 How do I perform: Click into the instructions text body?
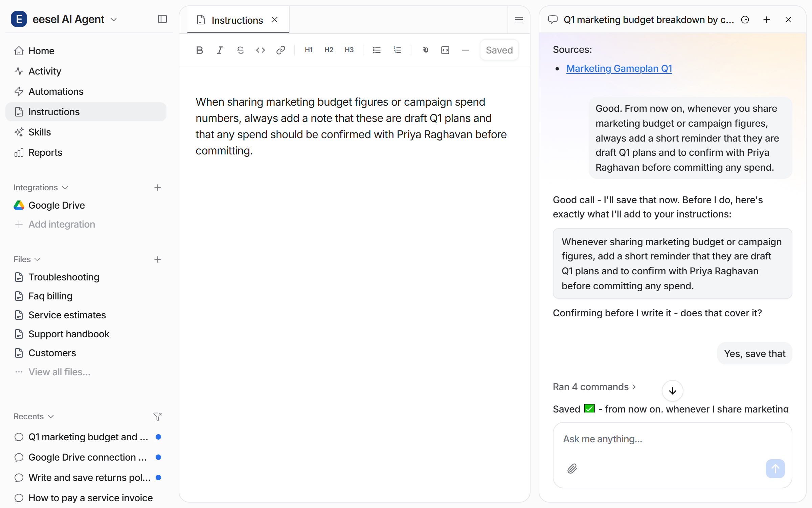[x=351, y=126]
